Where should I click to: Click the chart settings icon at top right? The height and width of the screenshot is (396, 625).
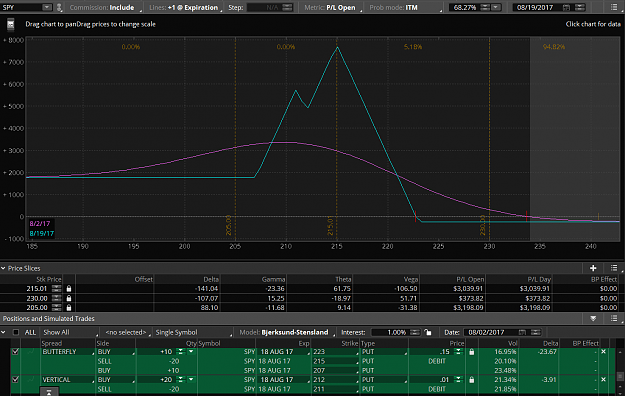tap(614, 7)
